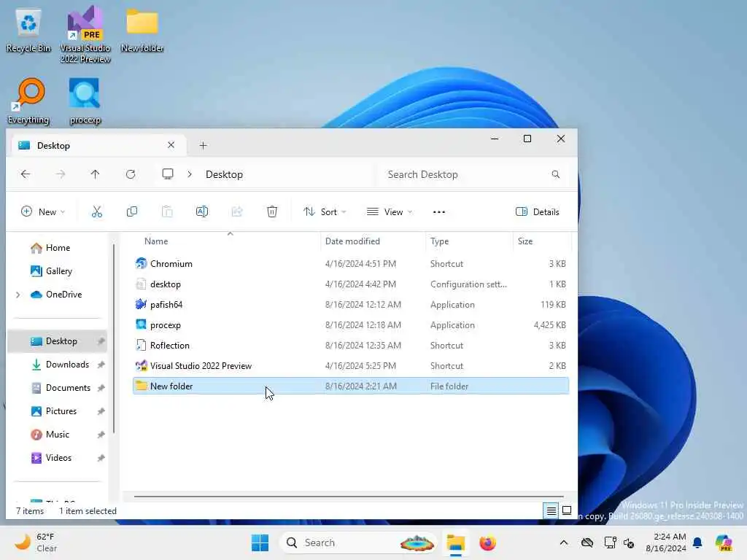Click the Cut scissors icon
Screen dimensions: 747x560
coord(97,212)
